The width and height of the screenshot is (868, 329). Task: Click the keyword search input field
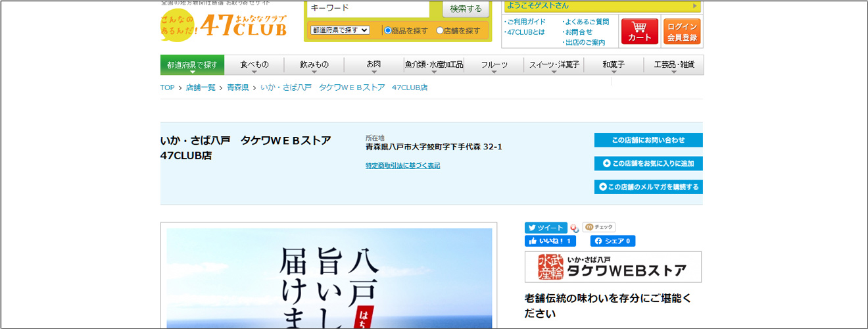click(x=368, y=9)
